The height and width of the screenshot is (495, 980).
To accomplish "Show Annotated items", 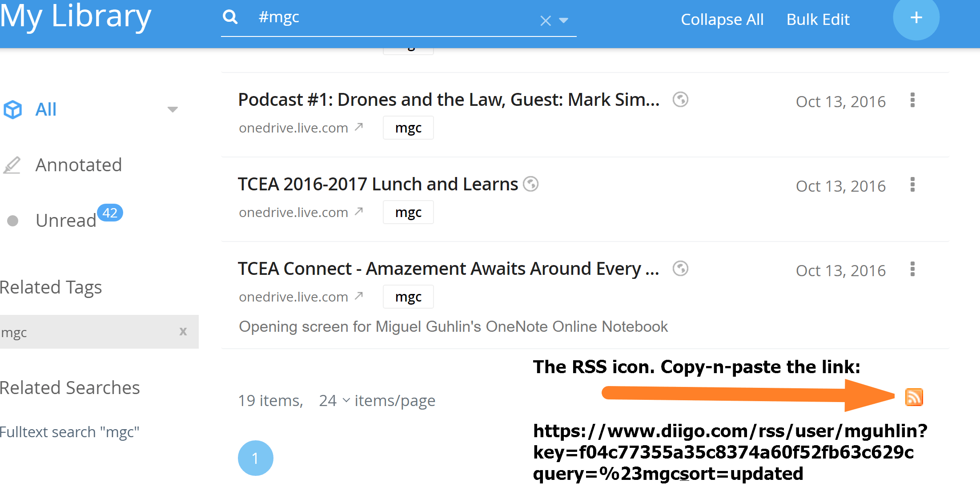I will coord(79,165).
